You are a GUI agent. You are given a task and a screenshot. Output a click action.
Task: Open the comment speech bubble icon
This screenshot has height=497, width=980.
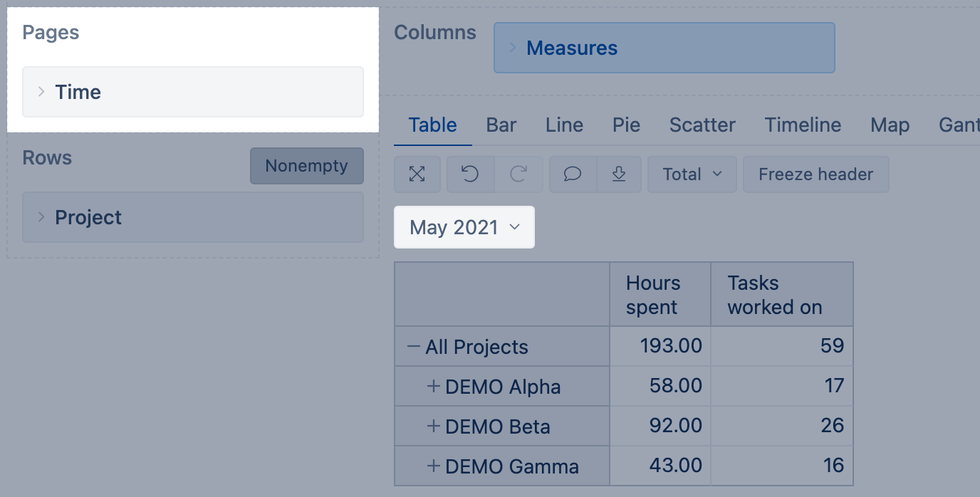[573, 174]
